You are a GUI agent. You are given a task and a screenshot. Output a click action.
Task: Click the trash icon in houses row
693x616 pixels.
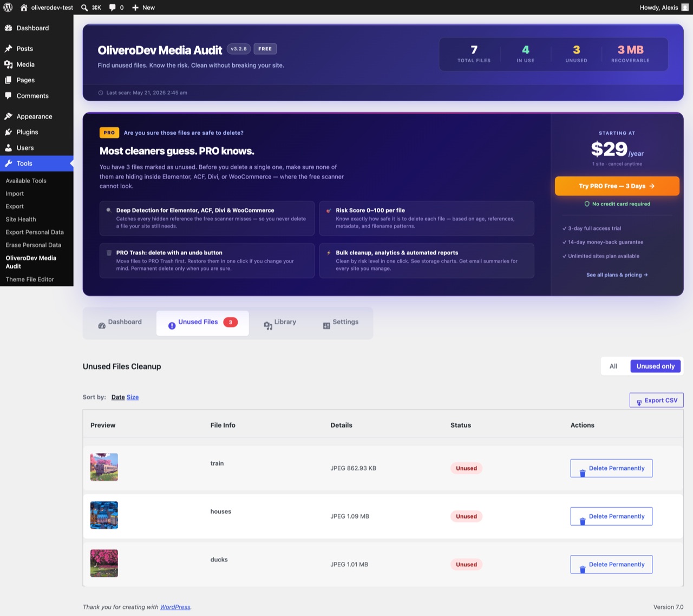(583, 521)
